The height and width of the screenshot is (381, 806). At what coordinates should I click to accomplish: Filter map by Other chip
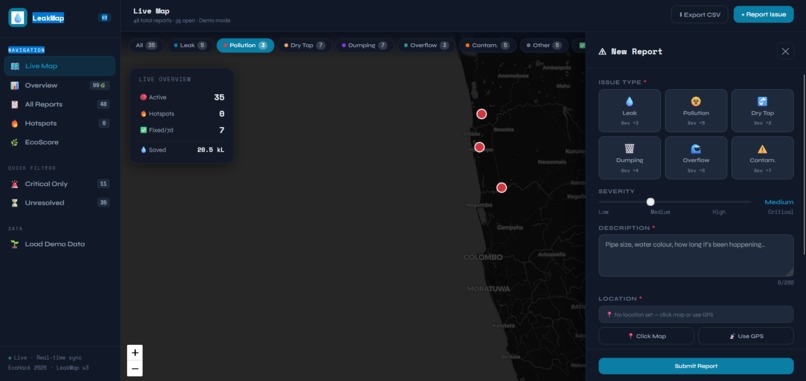[x=544, y=45]
